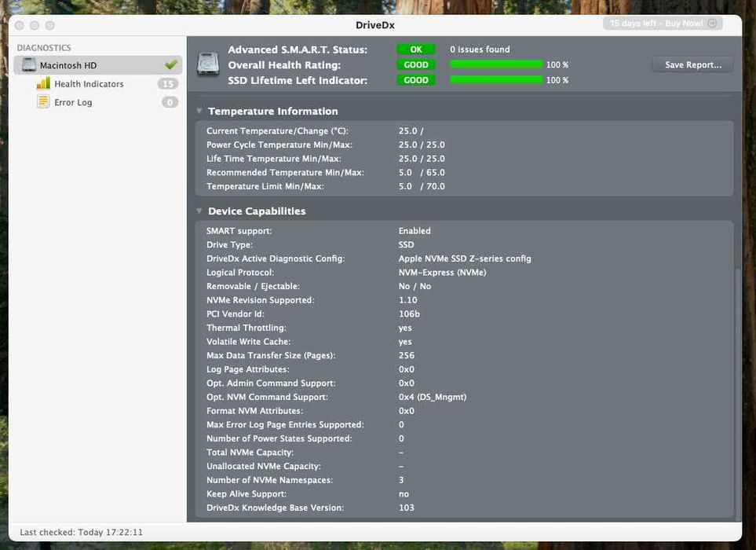
Task: Click the 100 % SSD Lifetime Left value
Action: click(x=557, y=80)
